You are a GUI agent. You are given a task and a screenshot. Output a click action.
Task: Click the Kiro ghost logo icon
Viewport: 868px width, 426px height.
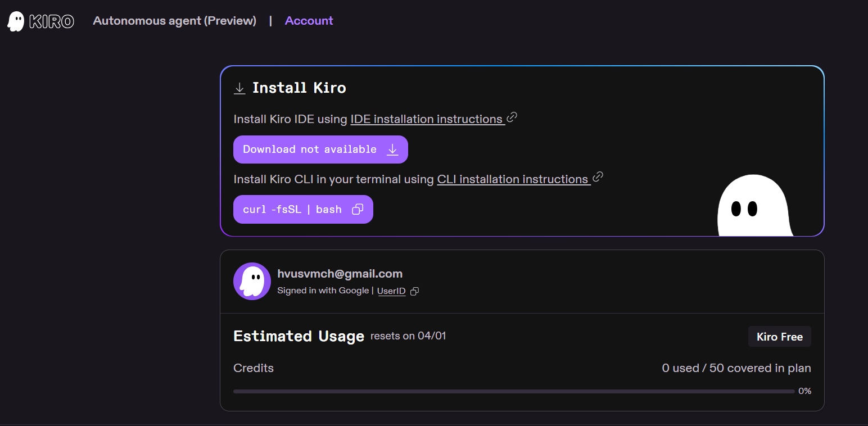click(16, 21)
